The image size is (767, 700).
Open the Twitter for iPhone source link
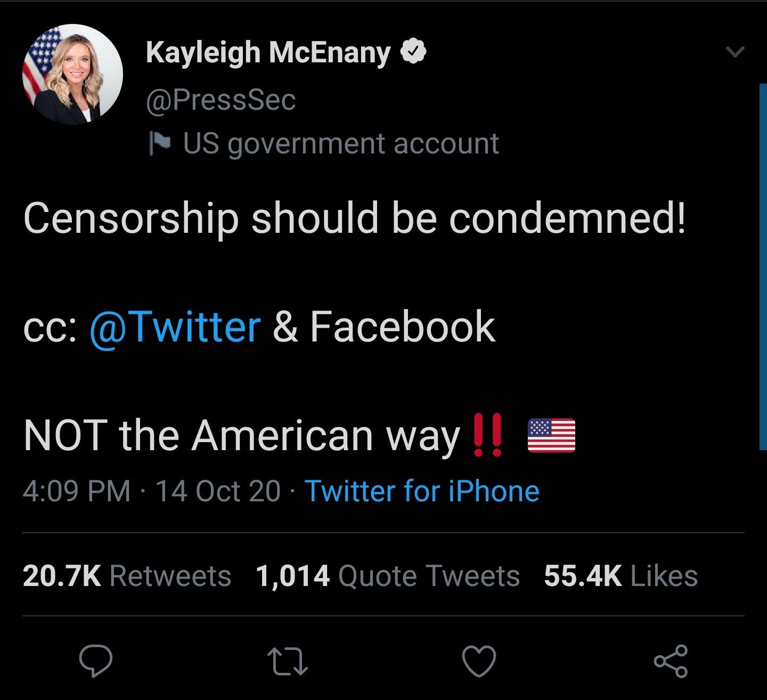pyautogui.click(x=422, y=491)
